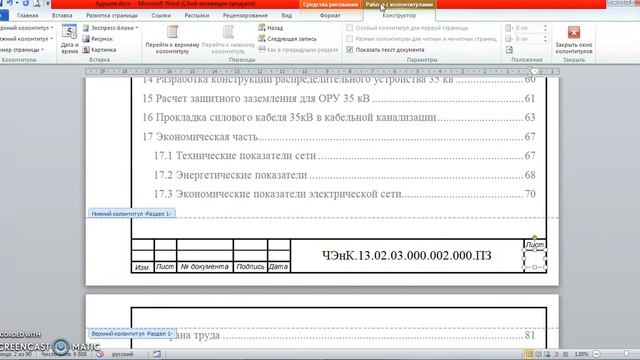Click the header top position value field

(528, 28)
